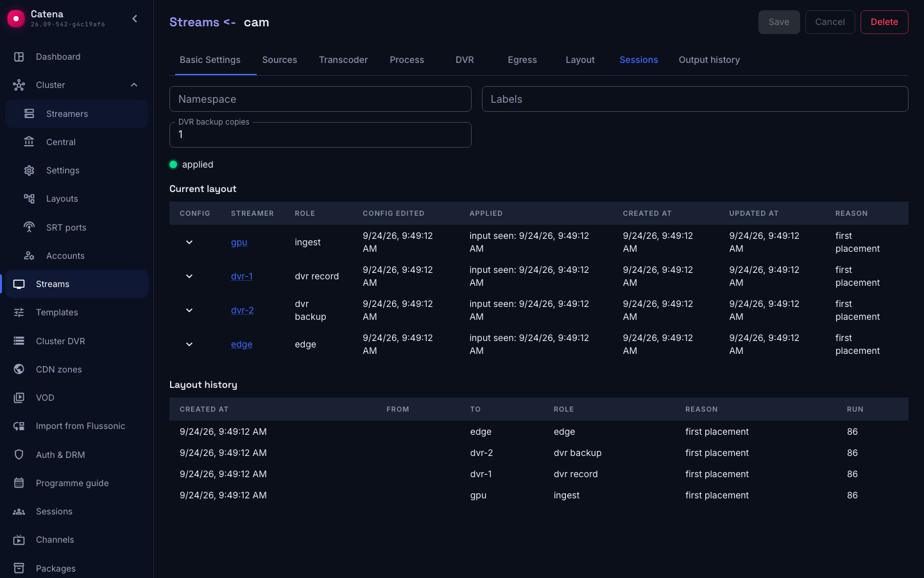Screen dimensions: 924x578
Task: Switch to the Sources tab
Action: (280, 60)
